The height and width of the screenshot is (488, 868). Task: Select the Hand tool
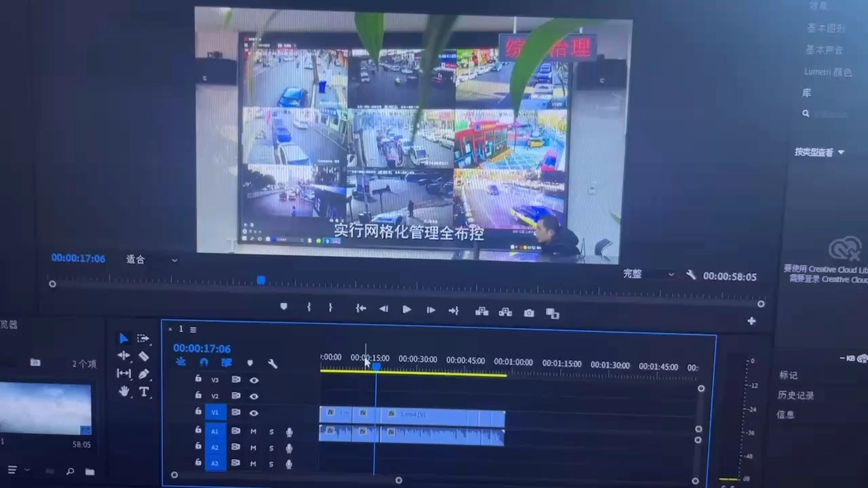[x=124, y=391]
